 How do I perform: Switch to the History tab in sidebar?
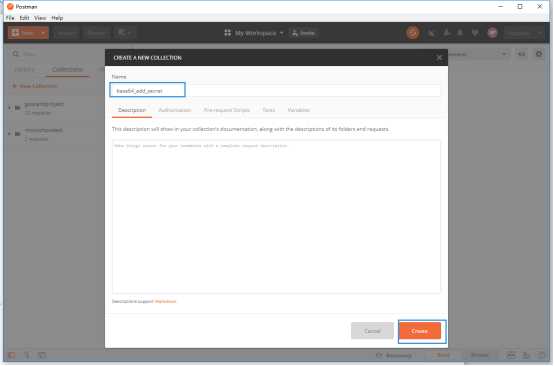point(24,69)
